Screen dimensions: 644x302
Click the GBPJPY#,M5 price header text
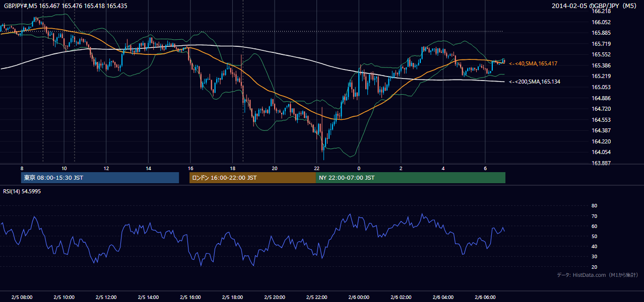tap(66, 6)
